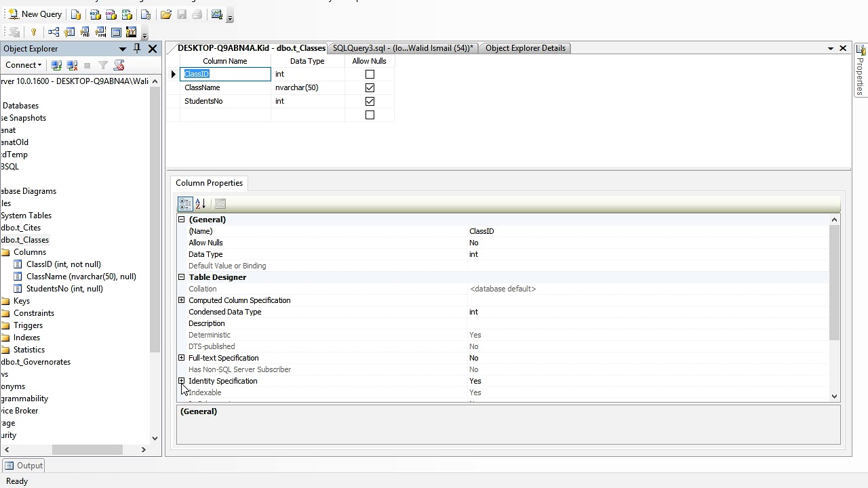Pin the Object Explorer panel
Screen dimensions: 868x488
click(x=137, y=48)
